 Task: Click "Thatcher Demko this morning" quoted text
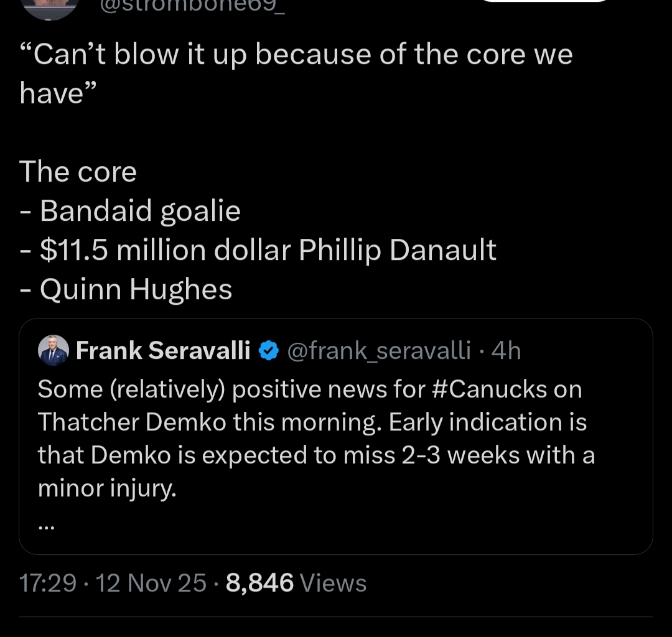click(x=210, y=422)
